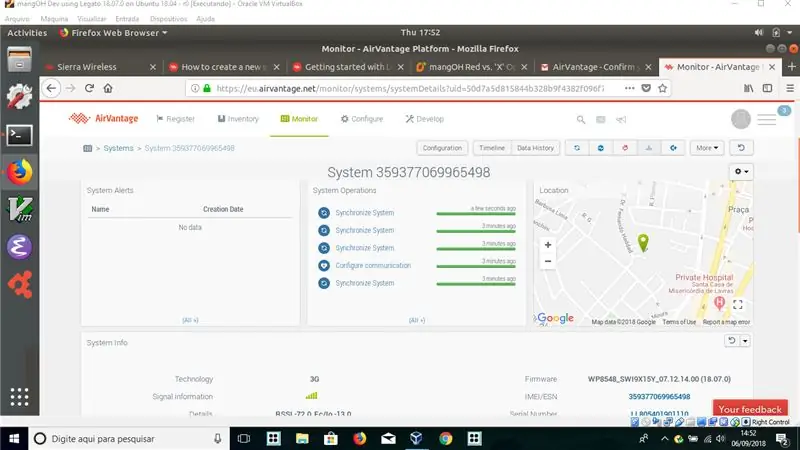
Task: Open Firefox Library icon
Action: click(x=748, y=88)
